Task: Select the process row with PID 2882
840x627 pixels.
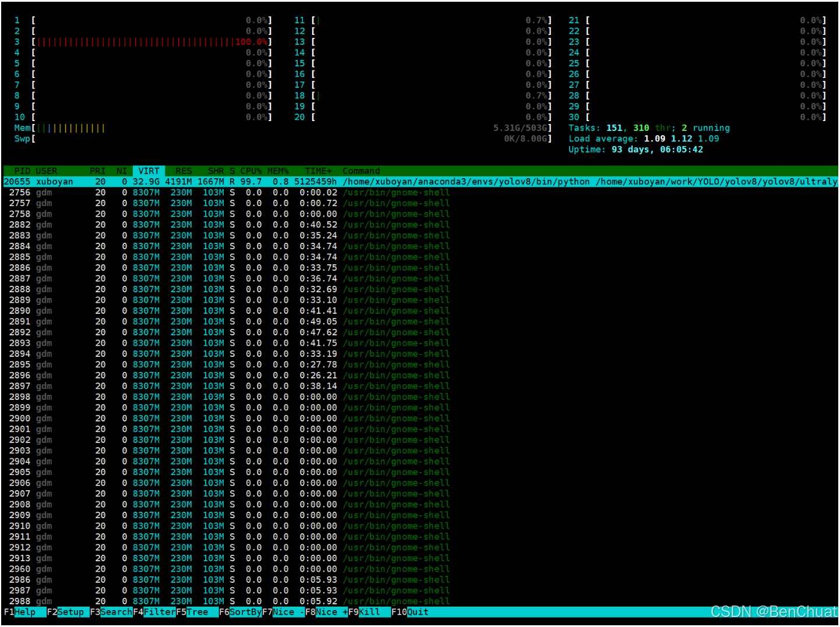Action: pos(420,225)
